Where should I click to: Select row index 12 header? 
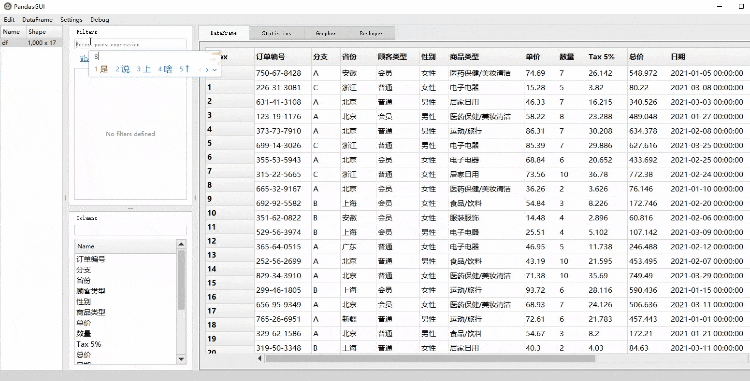[230, 241]
